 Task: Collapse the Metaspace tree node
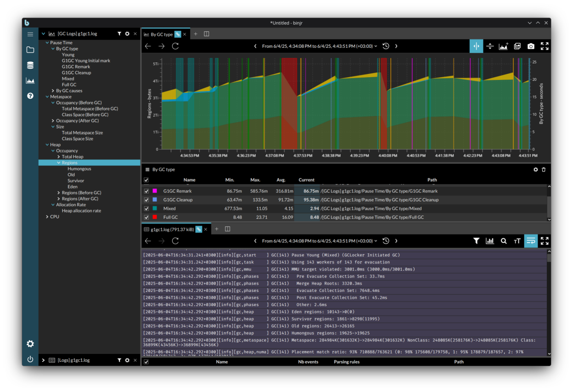[47, 97]
